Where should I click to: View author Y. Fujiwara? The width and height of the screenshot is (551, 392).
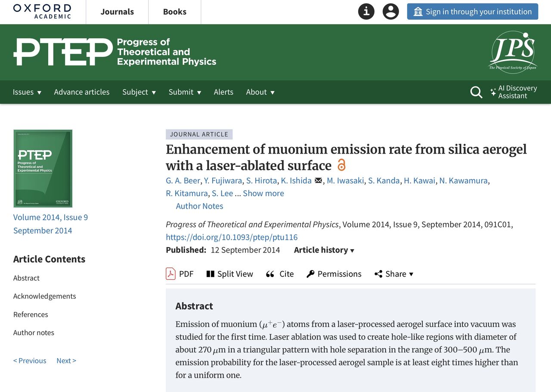coord(223,181)
